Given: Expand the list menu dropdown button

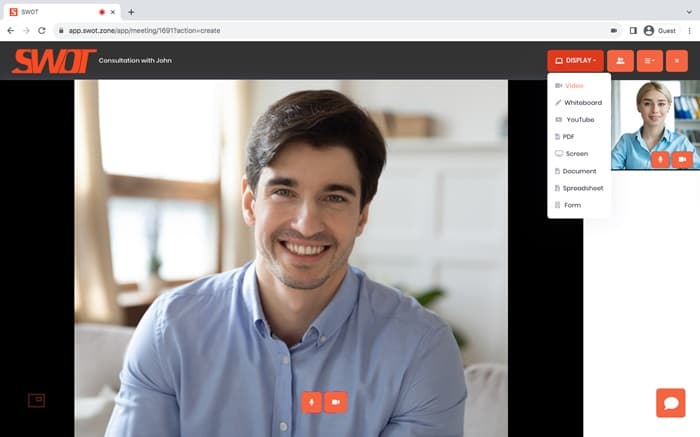Looking at the screenshot, I should (x=649, y=61).
